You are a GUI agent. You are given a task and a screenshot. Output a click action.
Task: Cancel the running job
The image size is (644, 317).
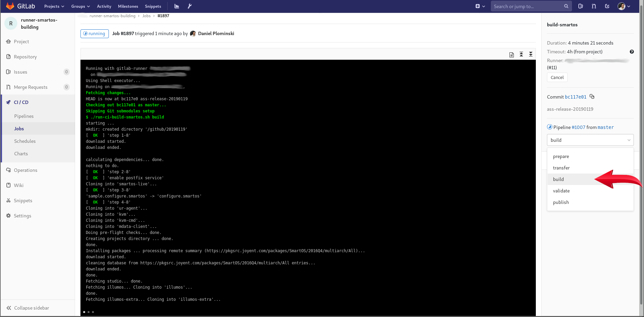557,77
